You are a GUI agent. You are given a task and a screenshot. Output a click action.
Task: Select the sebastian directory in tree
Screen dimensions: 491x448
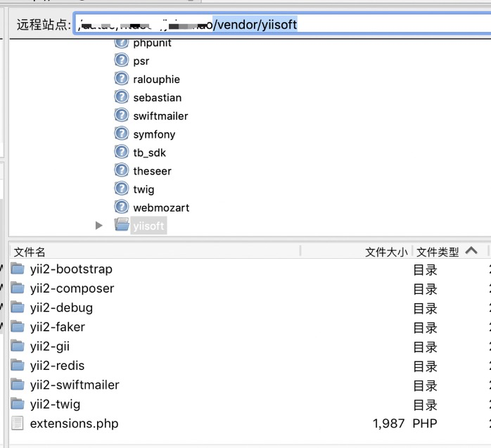158,98
